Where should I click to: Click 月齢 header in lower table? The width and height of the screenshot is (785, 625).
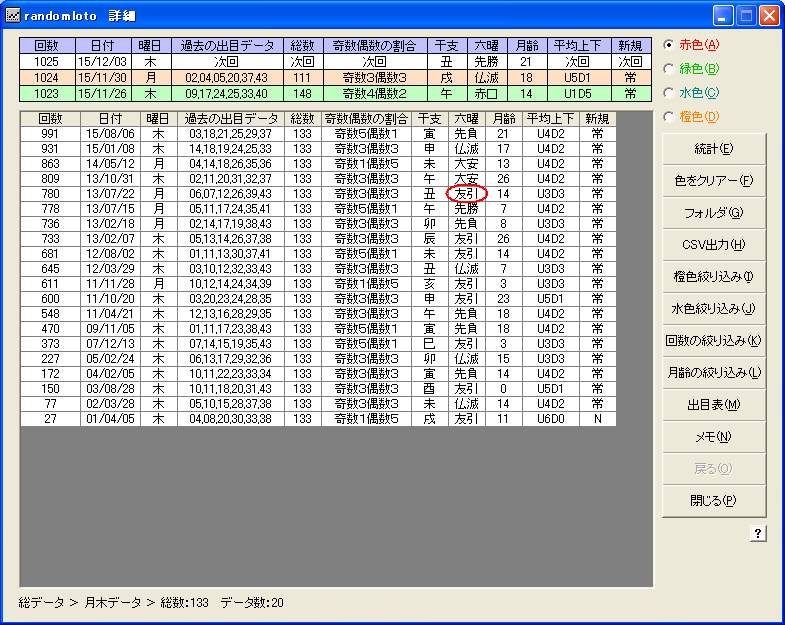point(504,119)
